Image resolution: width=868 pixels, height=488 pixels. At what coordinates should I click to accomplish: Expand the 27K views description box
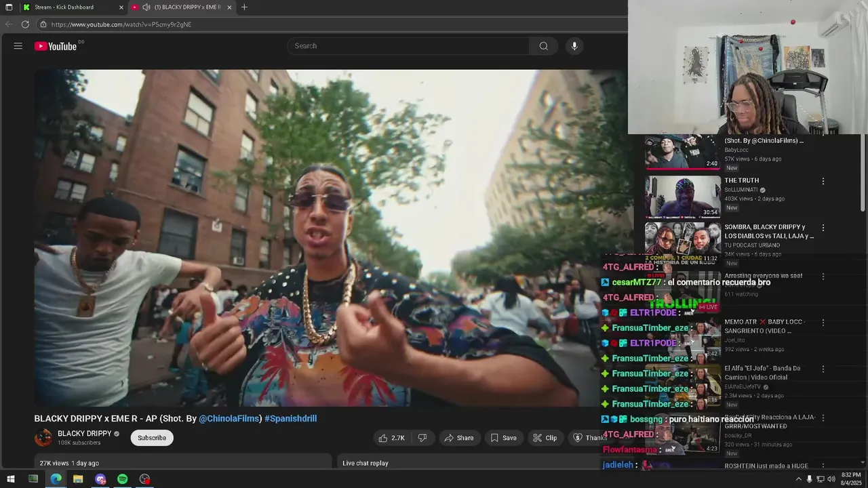pyautogui.click(x=183, y=463)
